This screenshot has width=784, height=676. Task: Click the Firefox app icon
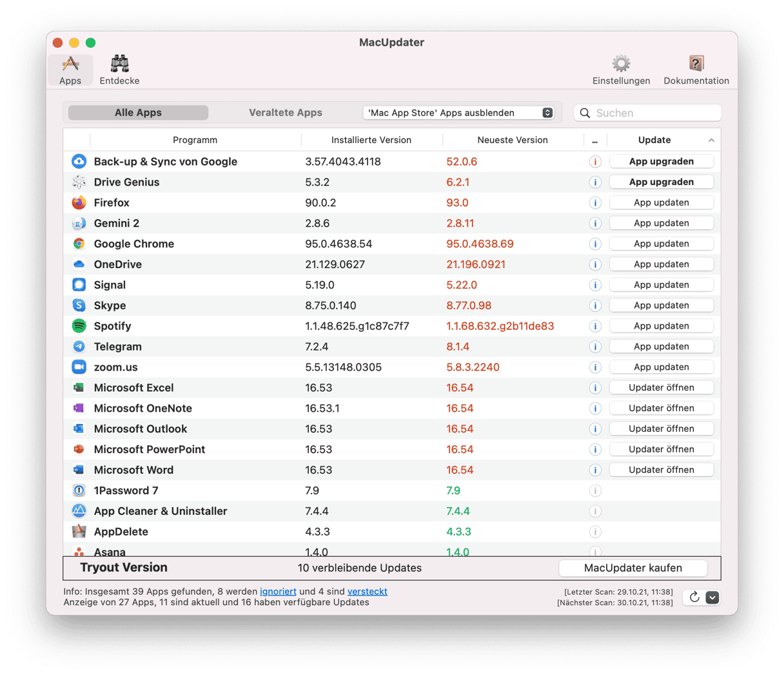(x=79, y=202)
